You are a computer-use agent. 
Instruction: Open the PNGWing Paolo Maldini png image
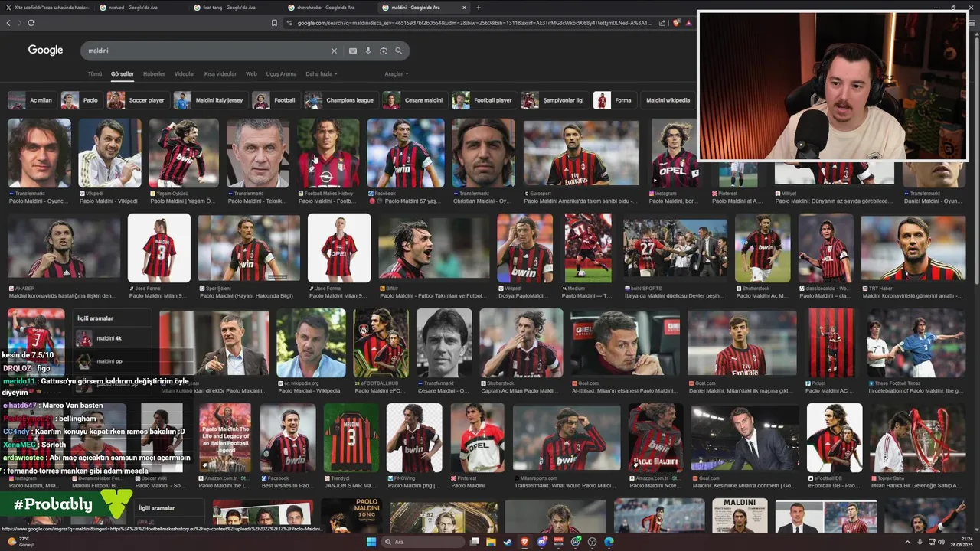pyautogui.click(x=414, y=439)
